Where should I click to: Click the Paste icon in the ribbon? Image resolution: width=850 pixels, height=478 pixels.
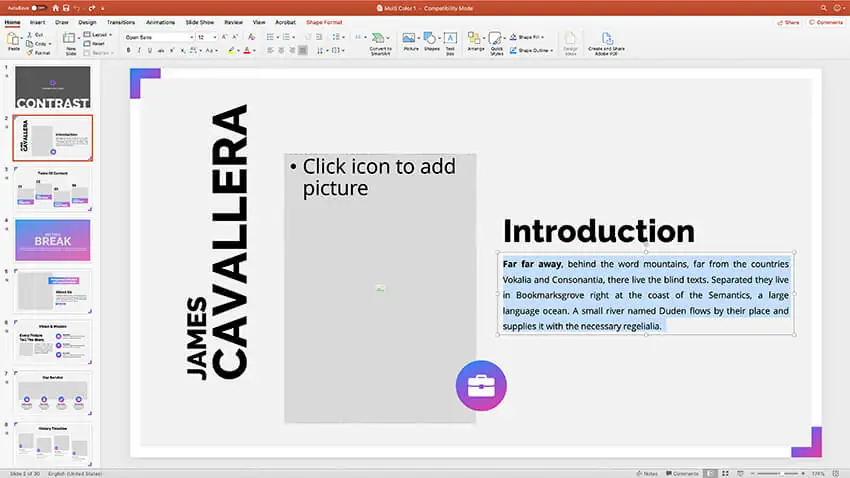[x=14, y=40]
